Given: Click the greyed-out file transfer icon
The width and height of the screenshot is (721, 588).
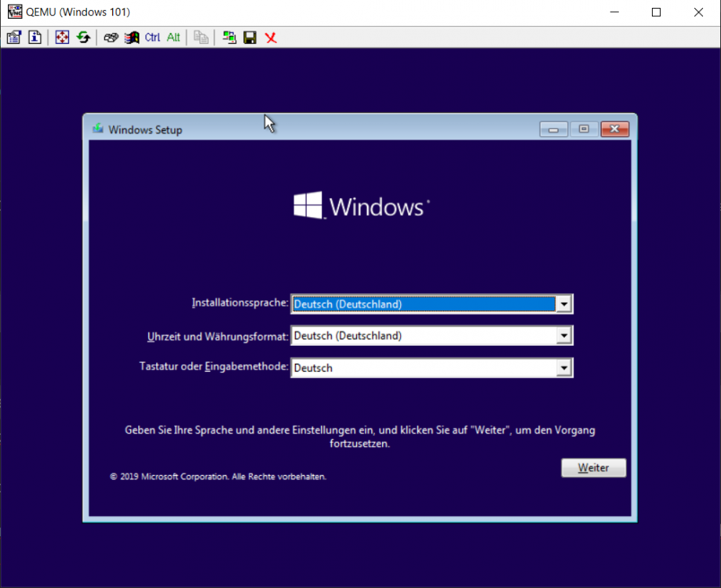Looking at the screenshot, I should tap(201, 37).
